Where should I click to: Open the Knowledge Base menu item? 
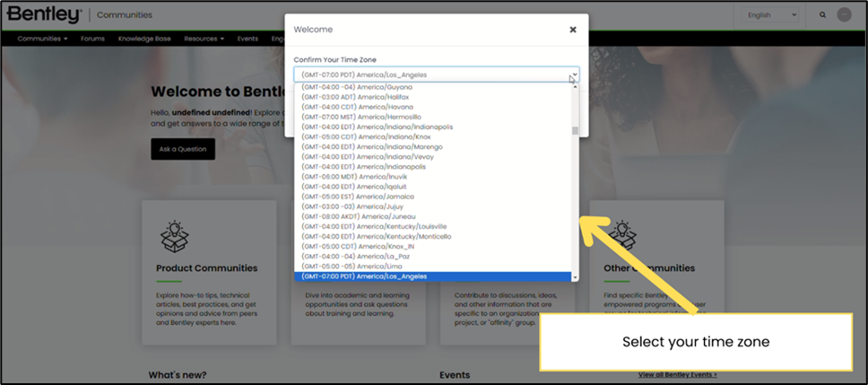pyautogui.click(x=144, y=39)
